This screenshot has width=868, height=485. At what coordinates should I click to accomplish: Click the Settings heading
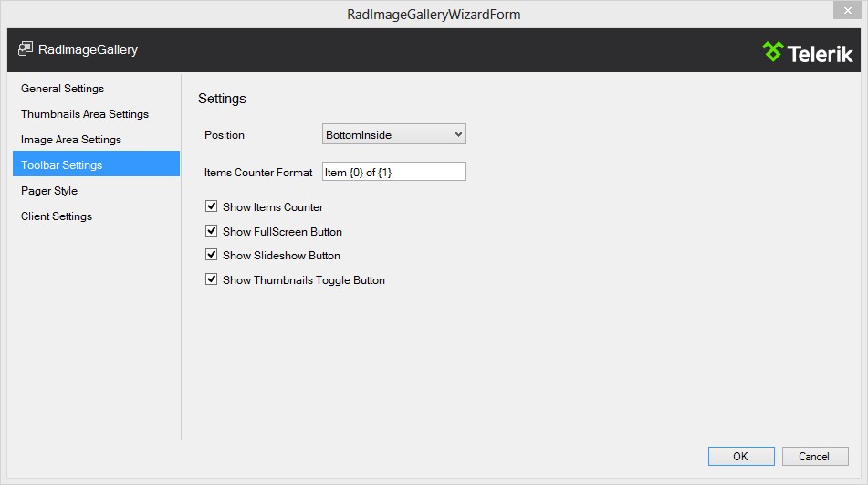click(x=222, y=99)
